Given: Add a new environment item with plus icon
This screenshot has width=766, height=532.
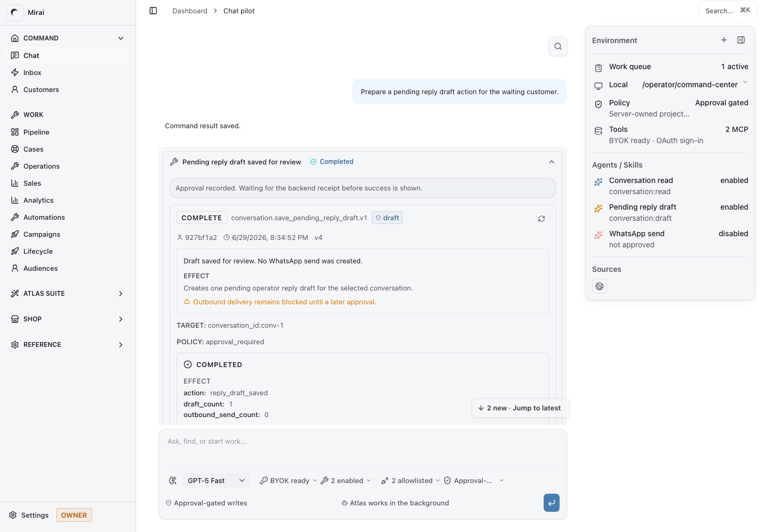Looking at the screenshot, I should pos(724,40).
